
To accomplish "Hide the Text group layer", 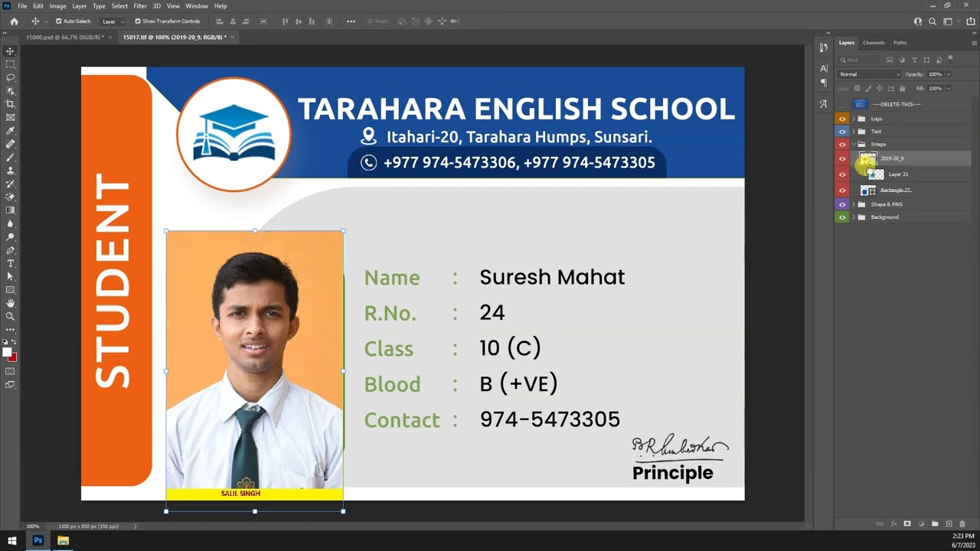I will 842,132.
